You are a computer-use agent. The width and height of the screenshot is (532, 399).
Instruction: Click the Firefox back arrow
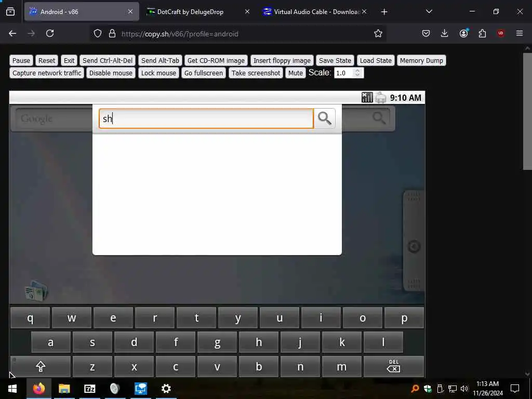click(x=12, y=34)
